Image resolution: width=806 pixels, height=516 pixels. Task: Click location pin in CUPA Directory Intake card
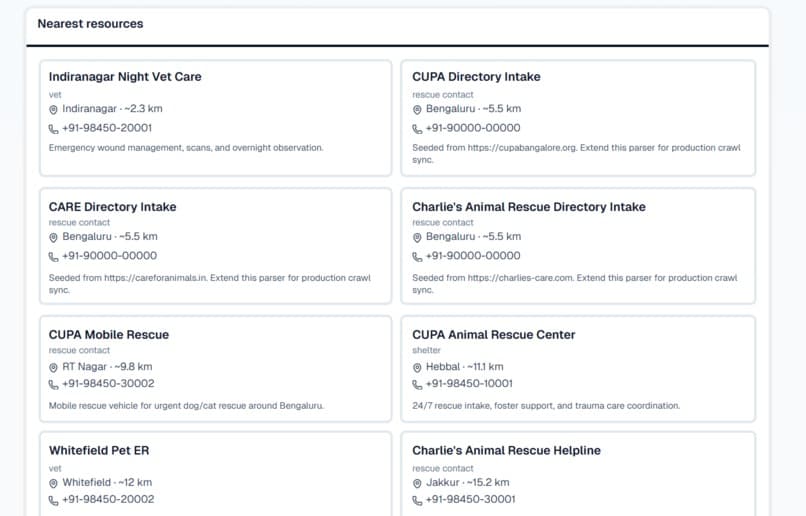417,109
